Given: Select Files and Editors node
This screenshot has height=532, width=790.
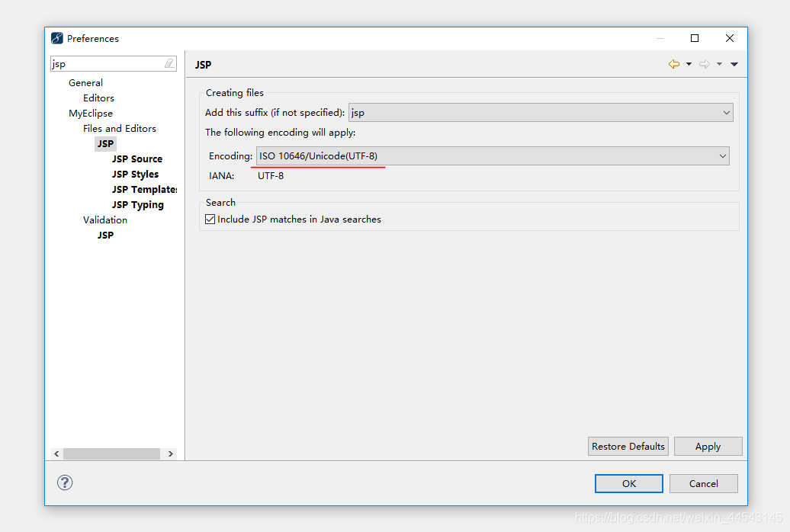Looking at the screenshot, I should (120, 129).
